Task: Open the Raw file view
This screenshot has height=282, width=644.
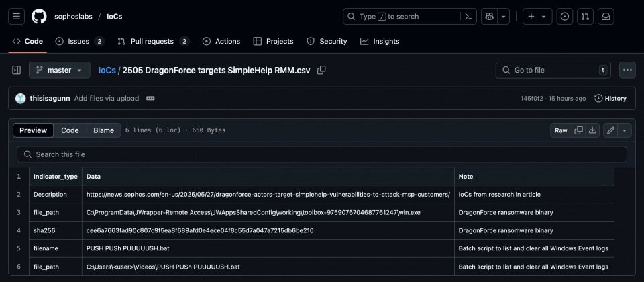Action: click(x=561, y=130)
